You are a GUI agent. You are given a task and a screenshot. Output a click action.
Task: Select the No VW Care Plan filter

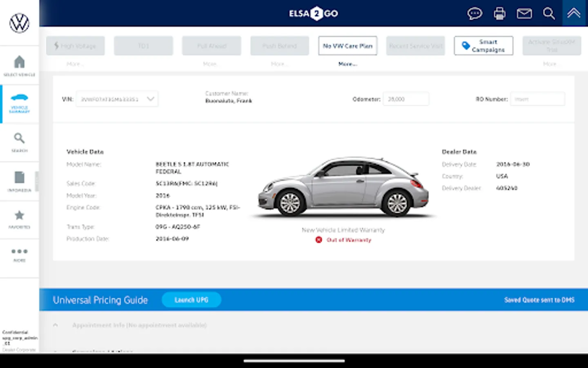(347, 46)
